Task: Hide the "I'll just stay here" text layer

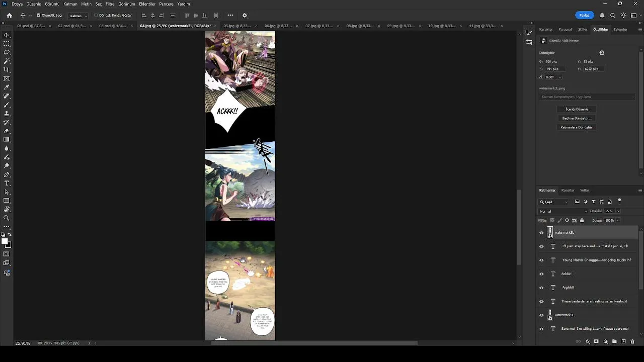Action: (541, 246)
